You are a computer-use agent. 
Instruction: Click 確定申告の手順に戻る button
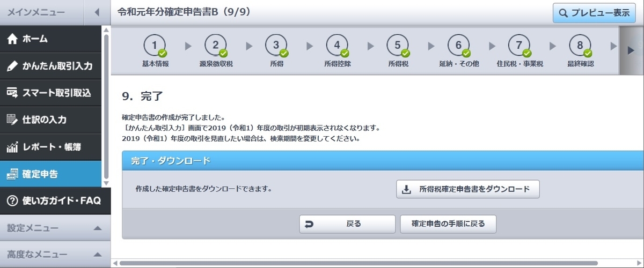point(448,224)
